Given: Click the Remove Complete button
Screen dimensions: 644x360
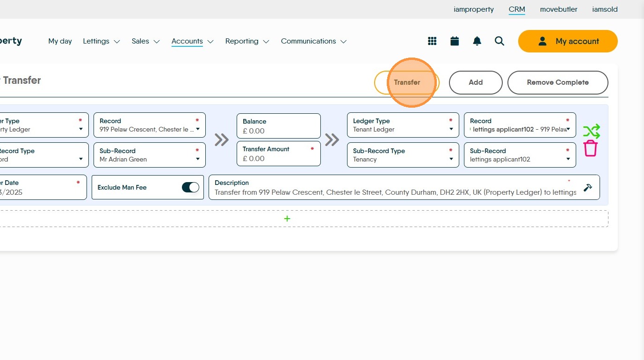Looking at the screenshot, I should [558, 82].
